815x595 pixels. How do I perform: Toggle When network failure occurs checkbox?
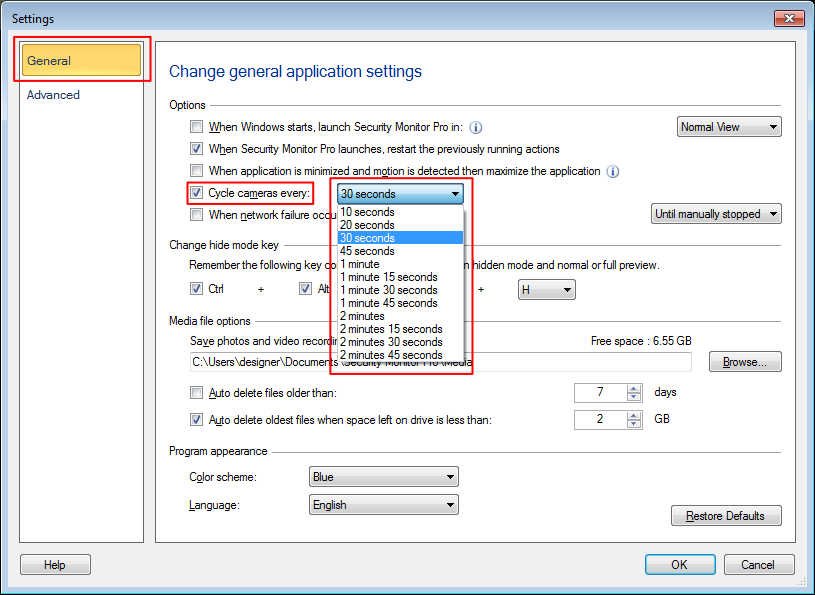click(x=196, y=215)
